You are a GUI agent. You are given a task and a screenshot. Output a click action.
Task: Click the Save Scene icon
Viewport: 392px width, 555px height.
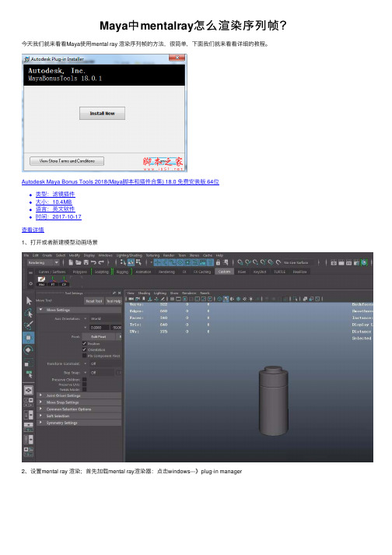(86, 262)
